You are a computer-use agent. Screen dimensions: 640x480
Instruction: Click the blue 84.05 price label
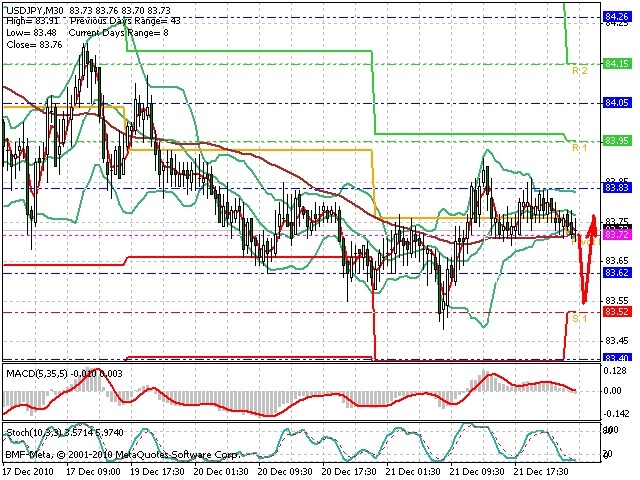point(617,102)
